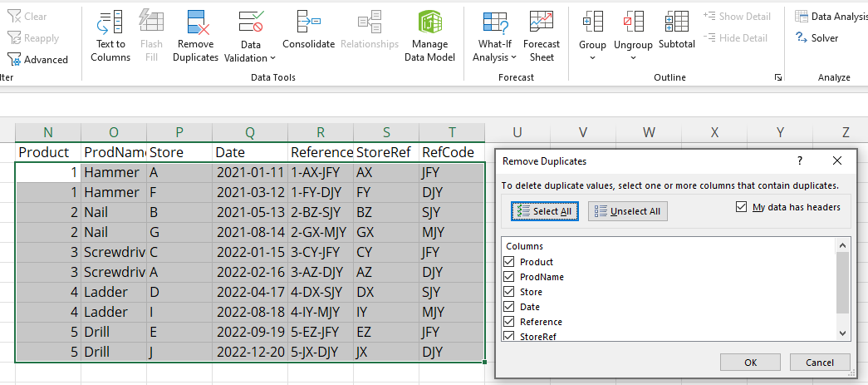Screen dimensions: 868x385
Task: Click the Unselect All button
Action: point(628,211)
